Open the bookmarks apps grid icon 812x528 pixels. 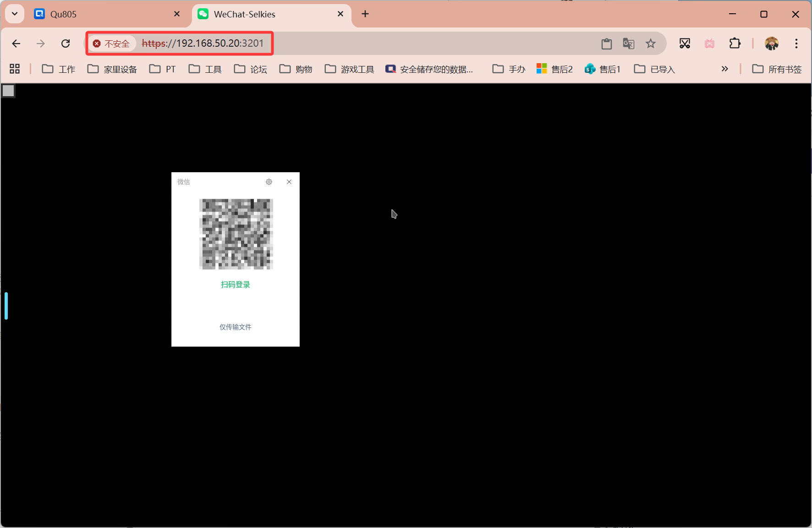14,69
